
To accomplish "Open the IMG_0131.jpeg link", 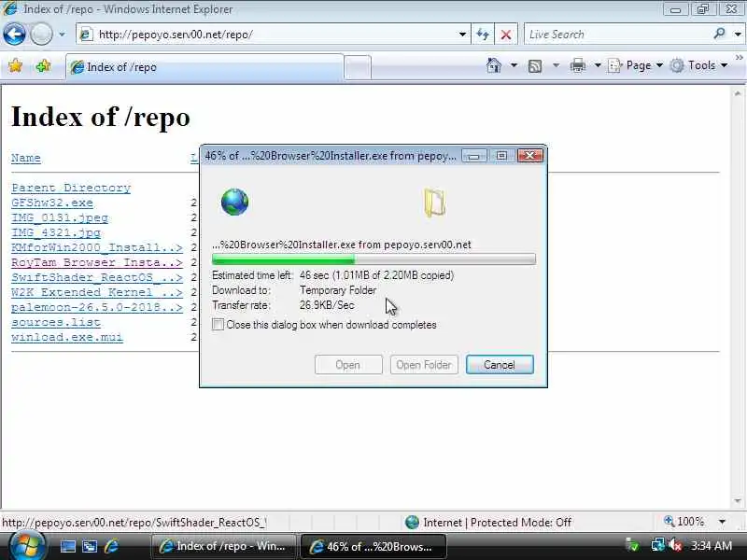I will point(60,217).
